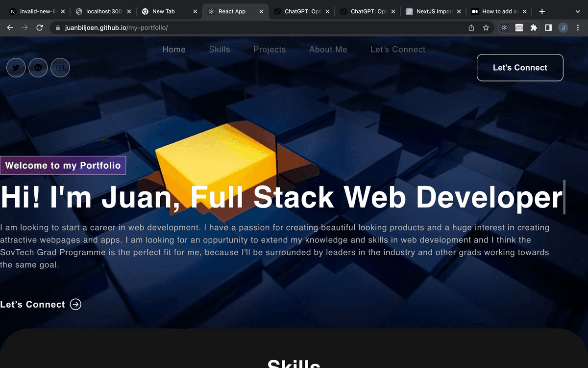The width and height of the screenshot is (588, 368).
Task: Close the invalid-new-li tab
Action: (x=63, y=11)
